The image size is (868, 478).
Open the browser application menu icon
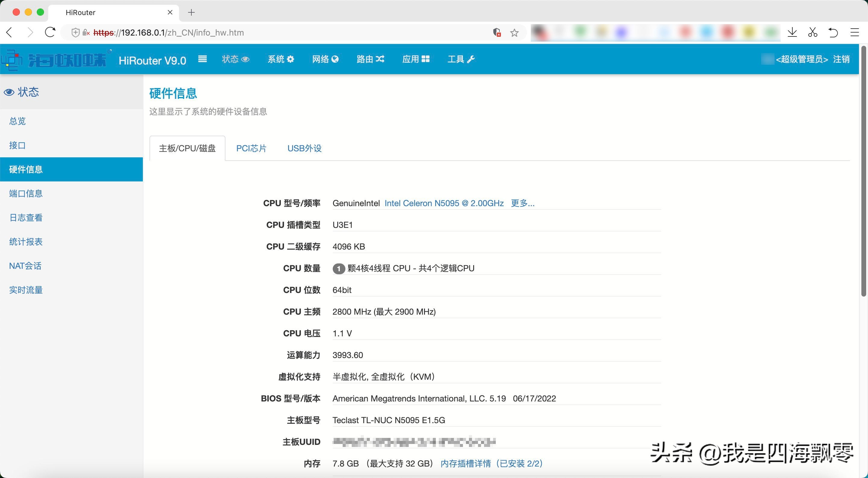[854, 32]
